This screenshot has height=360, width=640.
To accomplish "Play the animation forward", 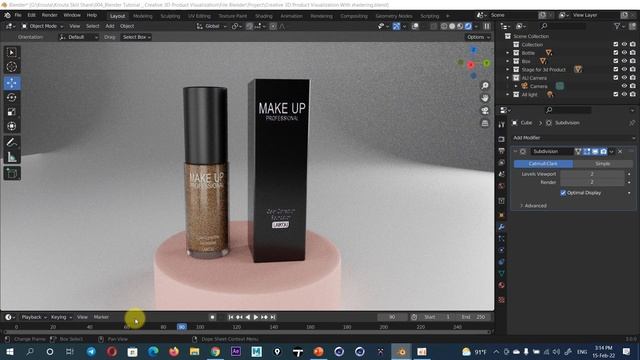I will pyautogui.click(x=256, y=317).
